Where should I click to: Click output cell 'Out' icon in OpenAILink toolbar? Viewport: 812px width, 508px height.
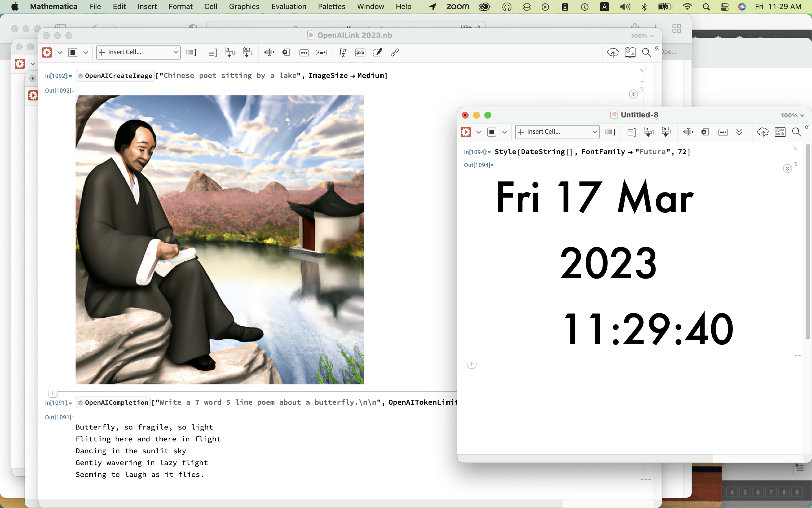247,52
